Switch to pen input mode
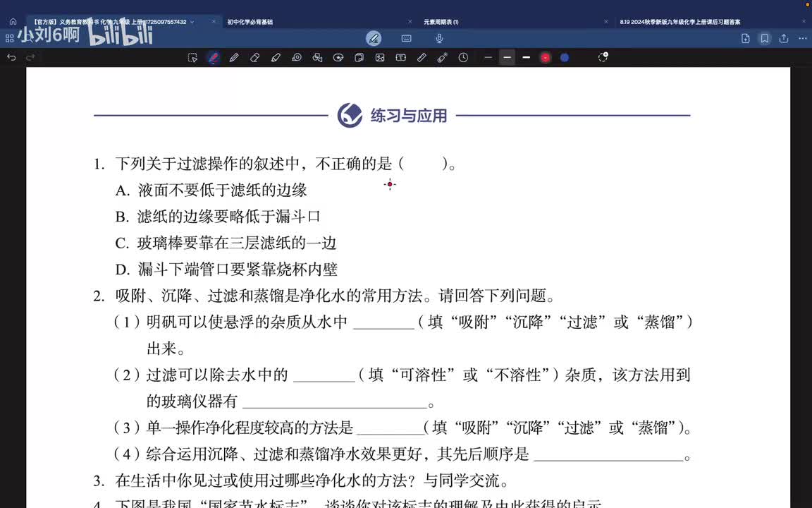Viewport: 812px width, 508px height. tap(374, 38)
